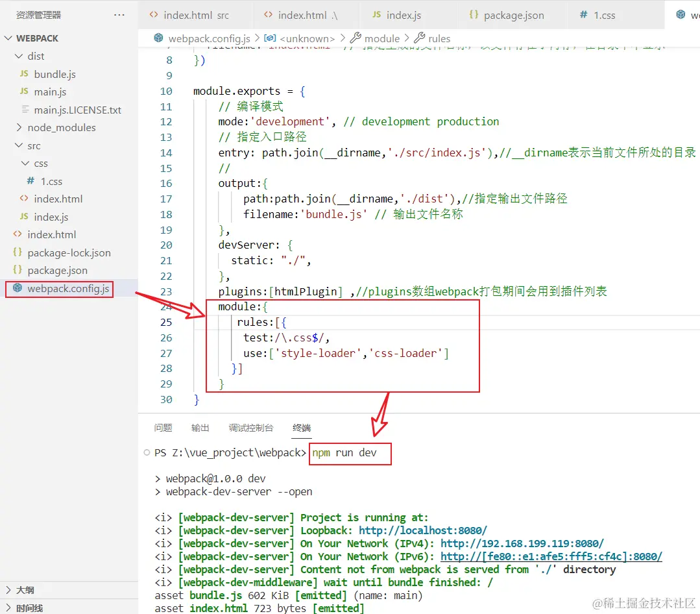Image resolution: width=700 pixels, height=614 pixels.
Task: Click the rules breadcrumb
Action: point(439,39)
